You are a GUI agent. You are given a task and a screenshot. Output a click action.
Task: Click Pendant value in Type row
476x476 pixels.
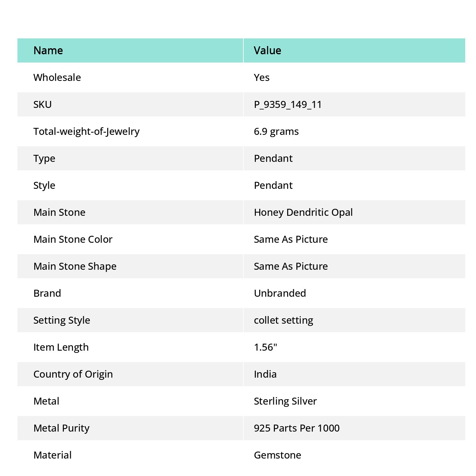click(273, 158)
